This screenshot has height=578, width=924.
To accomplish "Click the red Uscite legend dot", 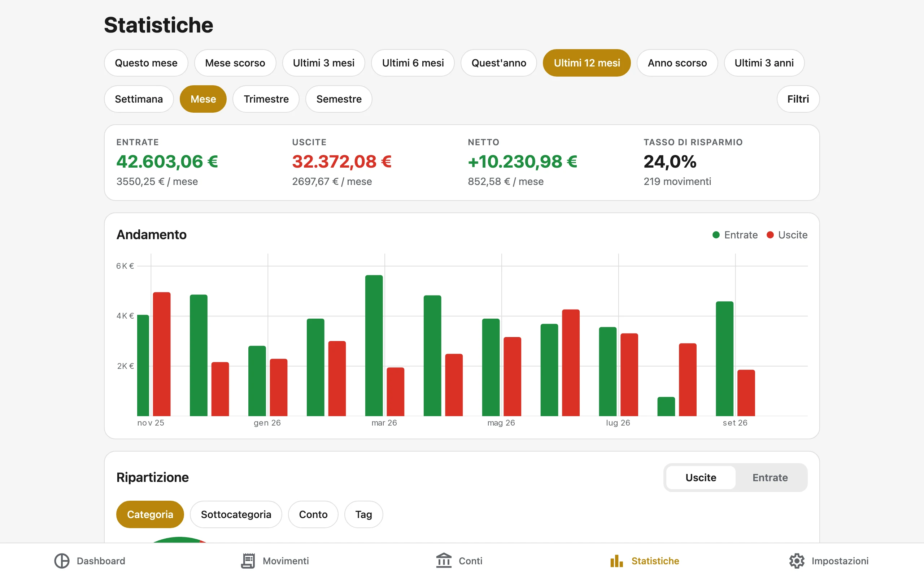I will pyautogui.click(x=770, y=235).
